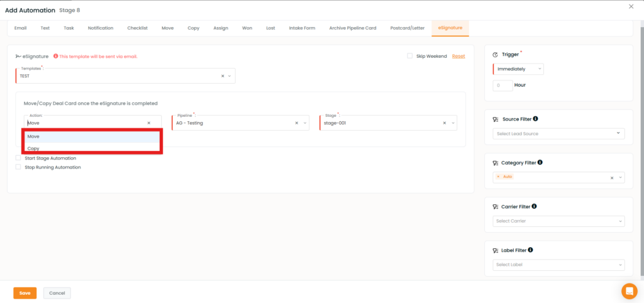Click the info icon beside Carrier Filter
Screen dimensions: 644x303
tap(535, 206)
